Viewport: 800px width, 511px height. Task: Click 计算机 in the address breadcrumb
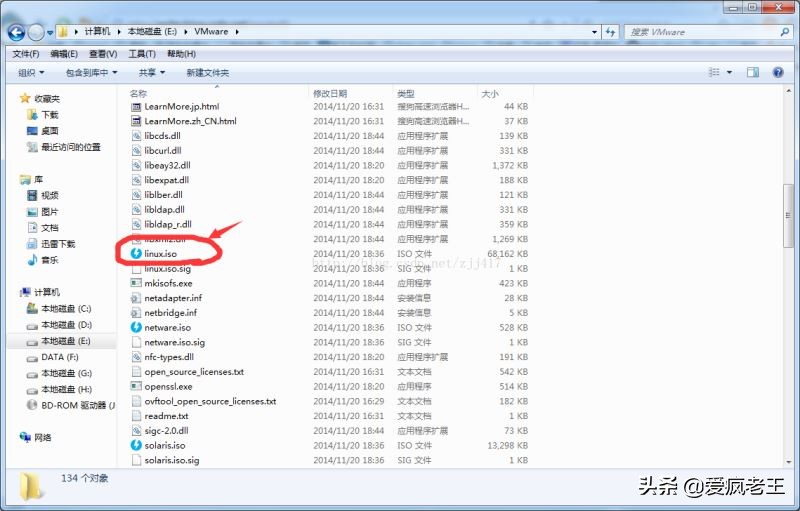click(x=97, y=32)
